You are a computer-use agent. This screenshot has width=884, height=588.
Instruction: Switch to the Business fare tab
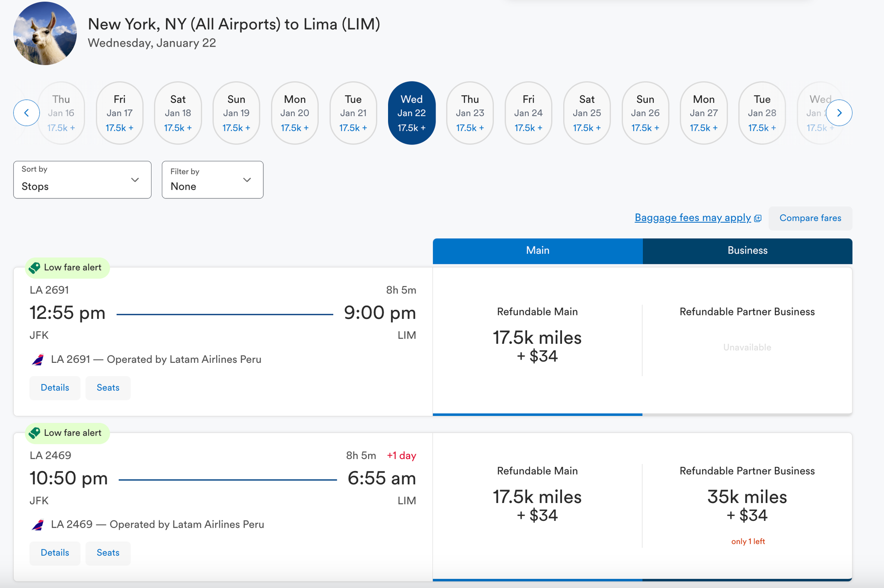pos(747,251)
